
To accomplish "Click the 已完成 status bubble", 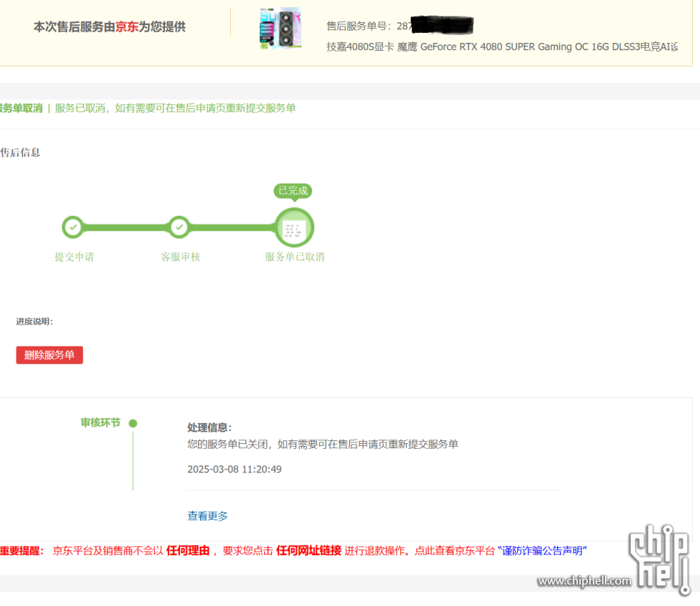I will point(293,191).
